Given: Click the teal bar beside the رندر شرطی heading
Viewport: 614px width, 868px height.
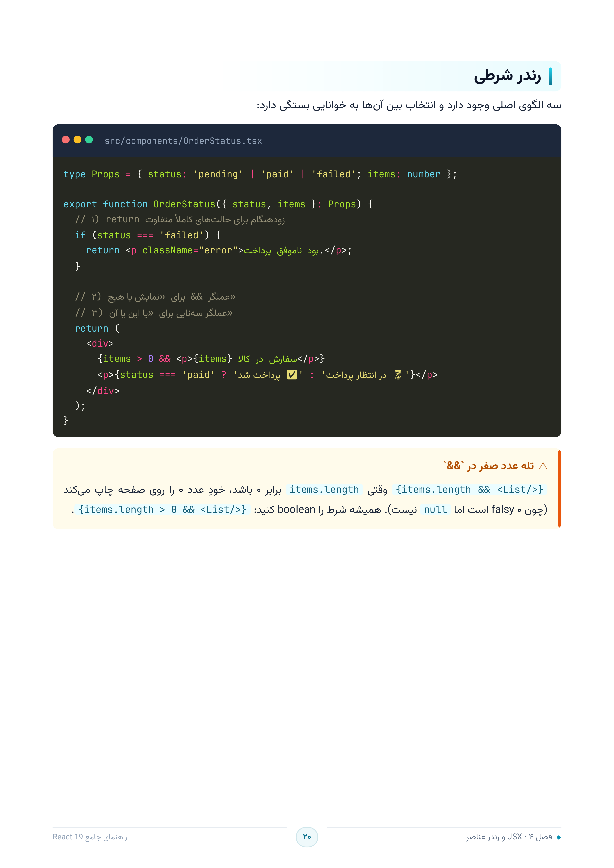Looking at the screenshot, I should 550,76.
